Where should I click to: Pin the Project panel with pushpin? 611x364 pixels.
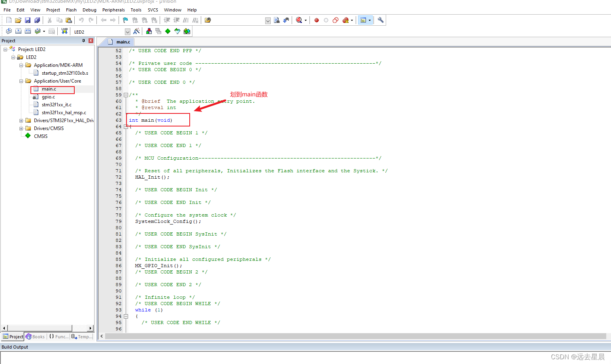(x=83, y=41)
